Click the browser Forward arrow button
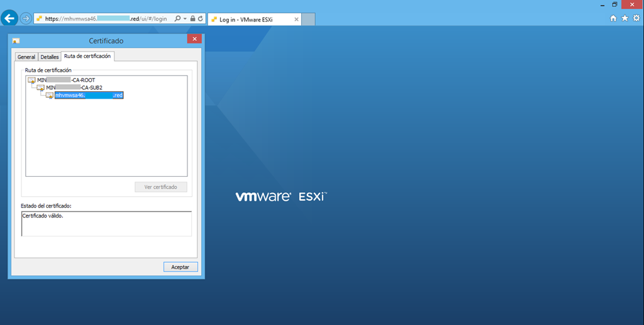This screenshot has width=644, height=325. [x=26, y=18]
